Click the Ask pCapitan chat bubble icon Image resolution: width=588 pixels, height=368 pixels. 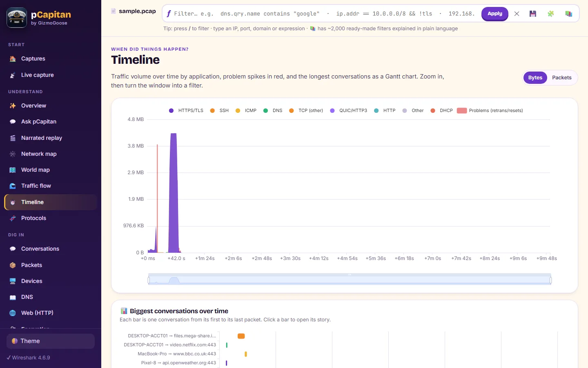[13, 122]
